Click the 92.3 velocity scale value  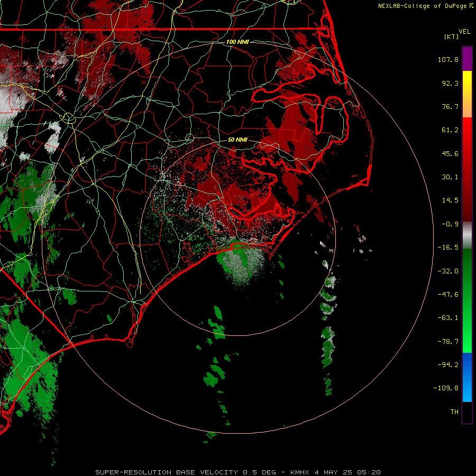(450, 83)
